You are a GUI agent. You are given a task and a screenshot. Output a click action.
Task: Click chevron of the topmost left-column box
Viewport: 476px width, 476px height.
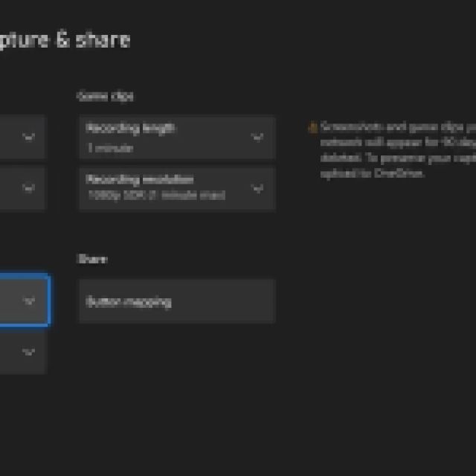(x=29, y=137)
